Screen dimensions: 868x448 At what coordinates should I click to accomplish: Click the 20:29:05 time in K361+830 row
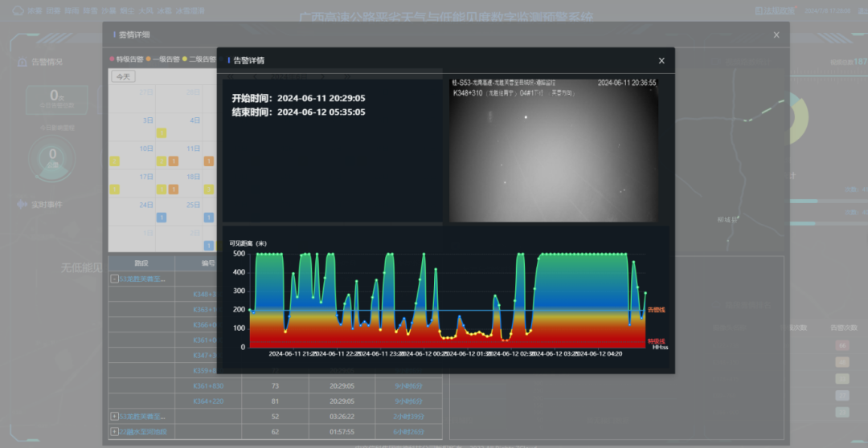342,385
